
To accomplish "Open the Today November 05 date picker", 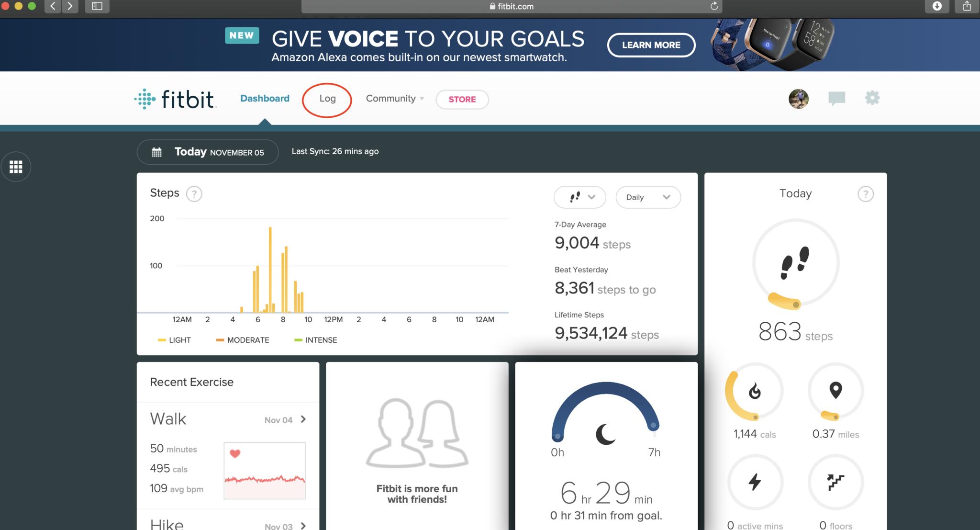I will [208, 152].
